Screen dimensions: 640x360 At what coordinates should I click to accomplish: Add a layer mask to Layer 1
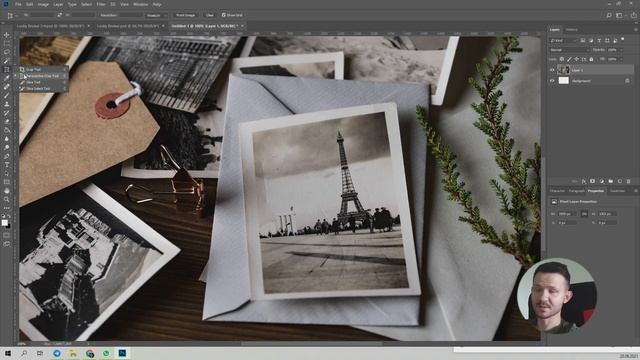click(593, 181)
